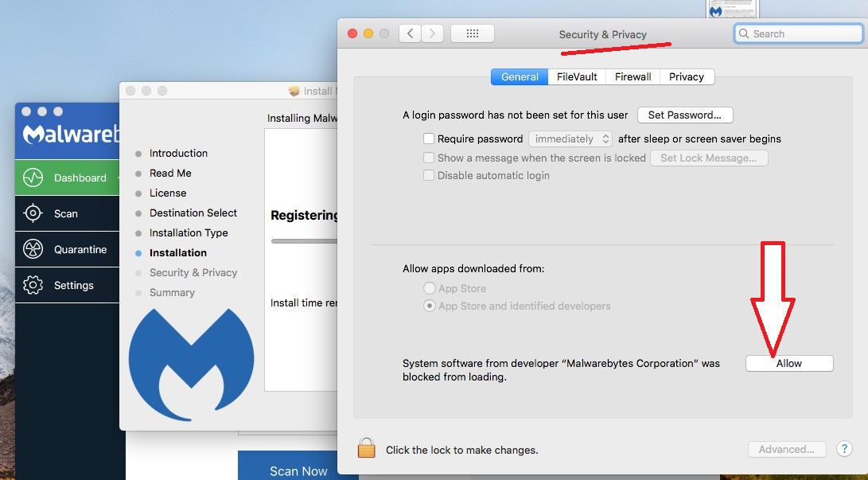Switch to the General tab
868x480 pixels.
click(x=520, y=77)
